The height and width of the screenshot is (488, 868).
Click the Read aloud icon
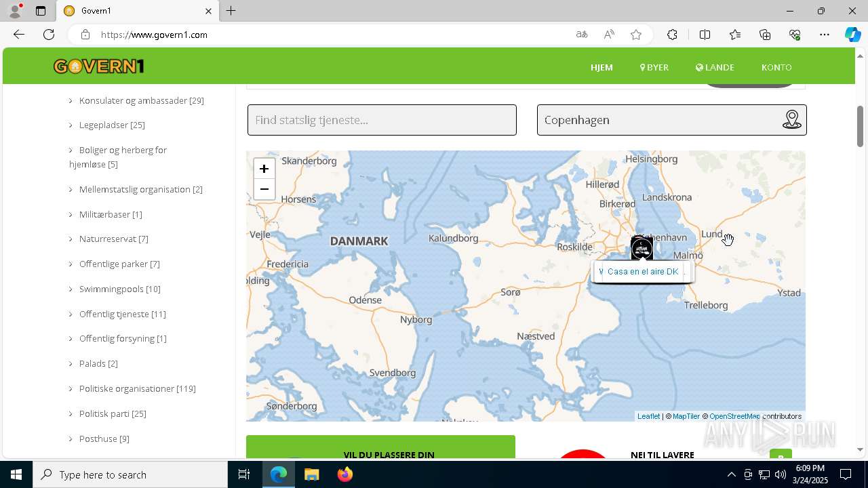pos(609,35)
